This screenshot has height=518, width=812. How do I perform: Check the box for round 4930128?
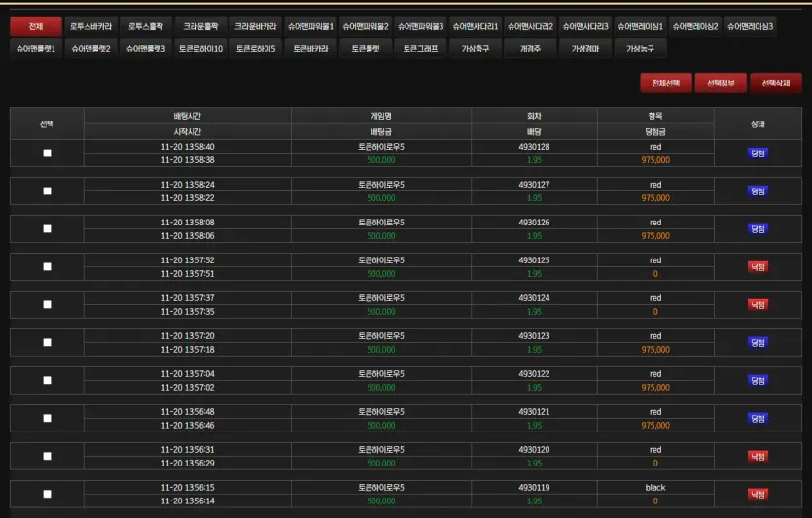tap(47, 154)
